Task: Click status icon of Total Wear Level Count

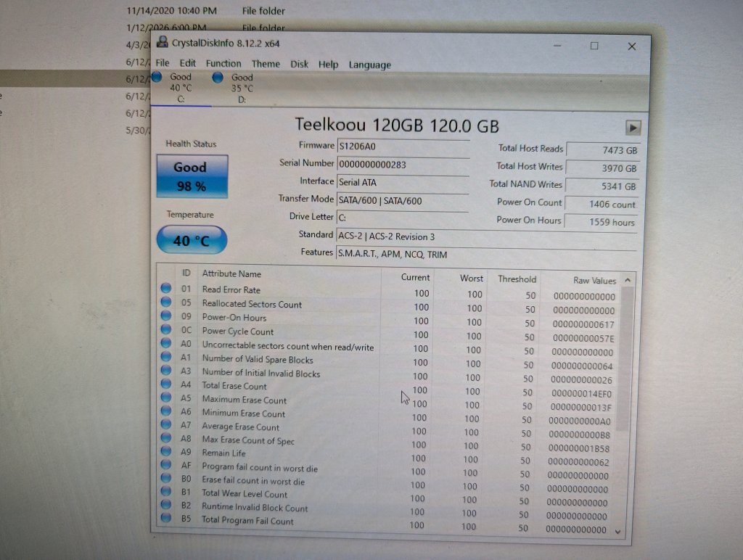Action: coord(166,491)
